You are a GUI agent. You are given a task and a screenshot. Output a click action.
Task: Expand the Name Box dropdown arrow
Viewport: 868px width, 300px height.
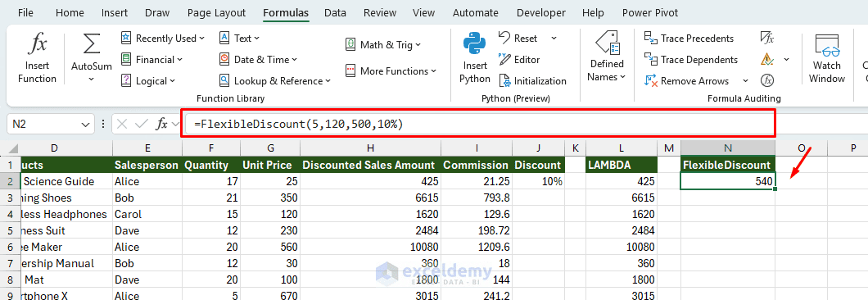pyautogui.click(x=85, y=125)
